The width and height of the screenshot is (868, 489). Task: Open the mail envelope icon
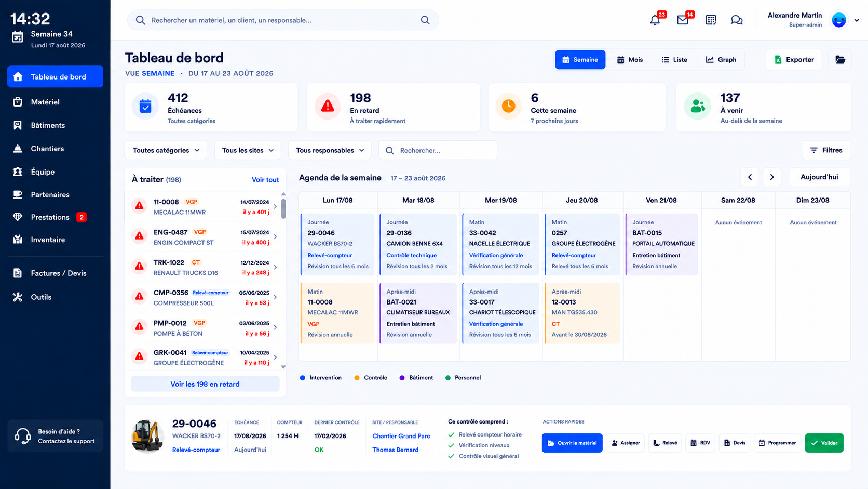point(683,20)
